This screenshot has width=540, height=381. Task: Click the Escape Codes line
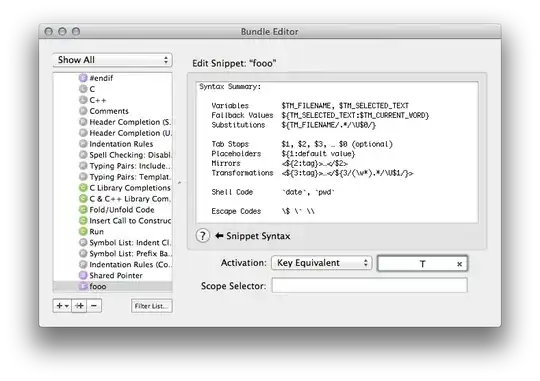click(x=263, y=211)
